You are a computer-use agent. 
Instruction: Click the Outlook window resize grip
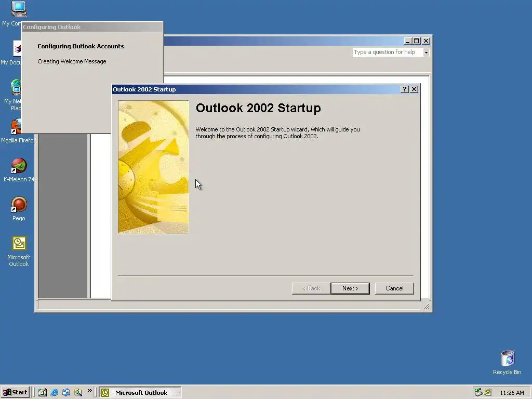(x=427, y=307)
